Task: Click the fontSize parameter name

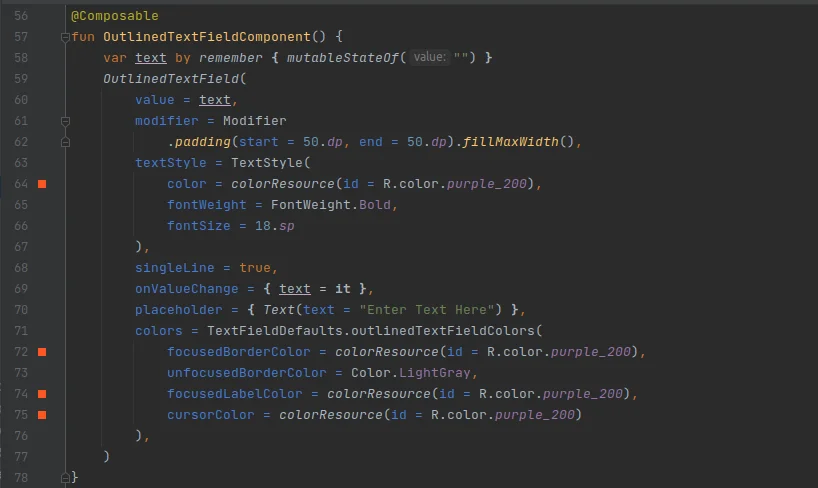Action: pos(199,226)
